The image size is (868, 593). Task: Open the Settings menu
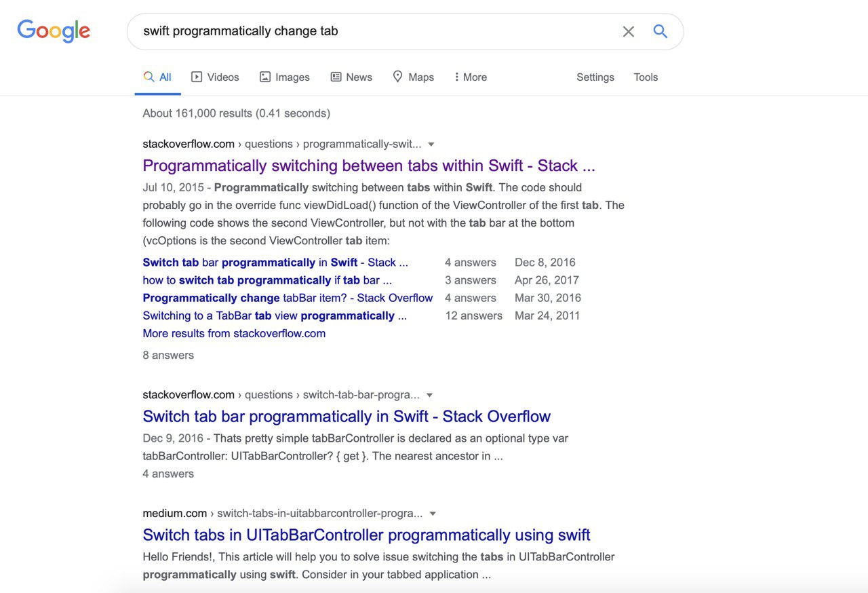(x=595, y=77)
